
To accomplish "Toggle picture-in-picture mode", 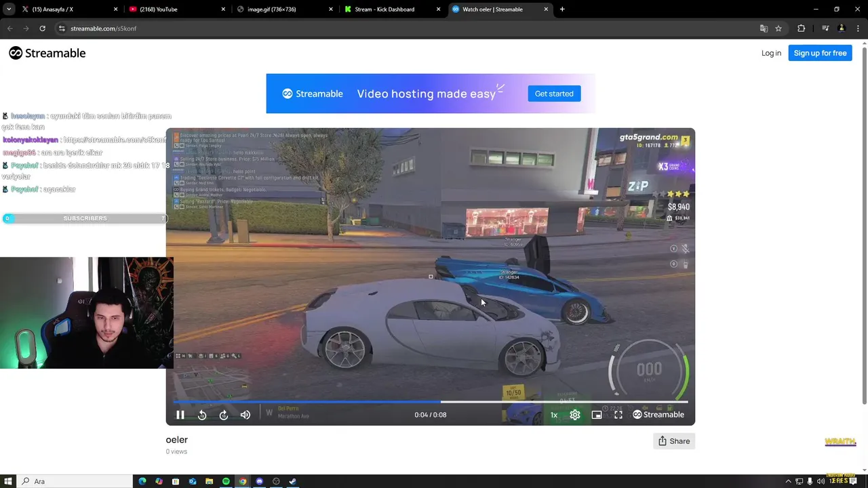I will 597,415.
